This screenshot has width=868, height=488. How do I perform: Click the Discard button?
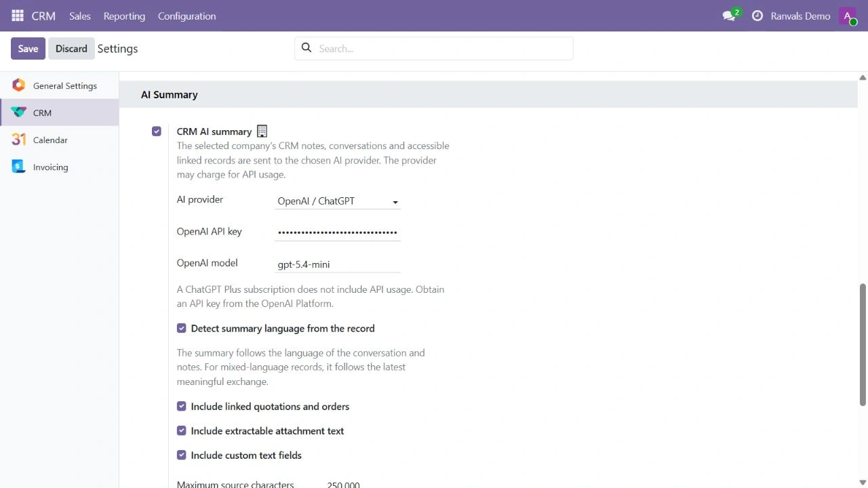(71, 48)
